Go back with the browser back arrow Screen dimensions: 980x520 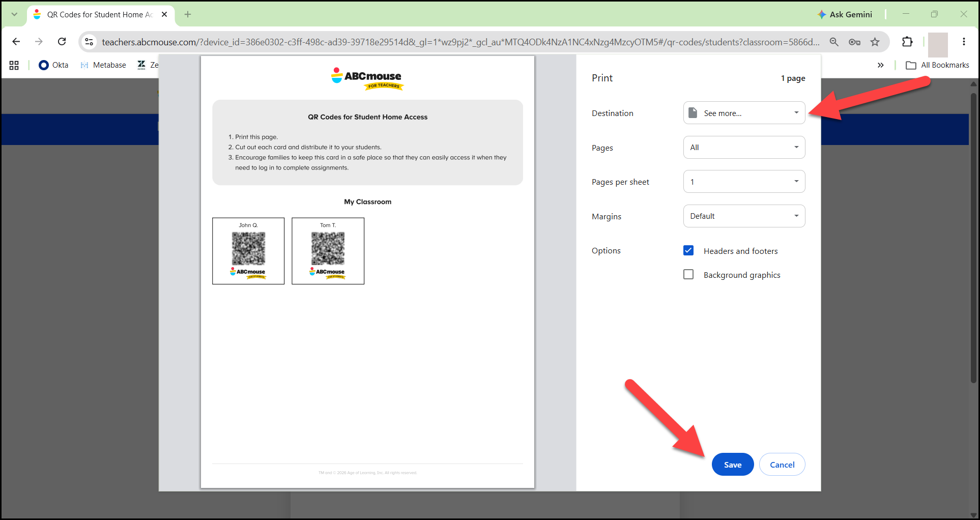16,42
